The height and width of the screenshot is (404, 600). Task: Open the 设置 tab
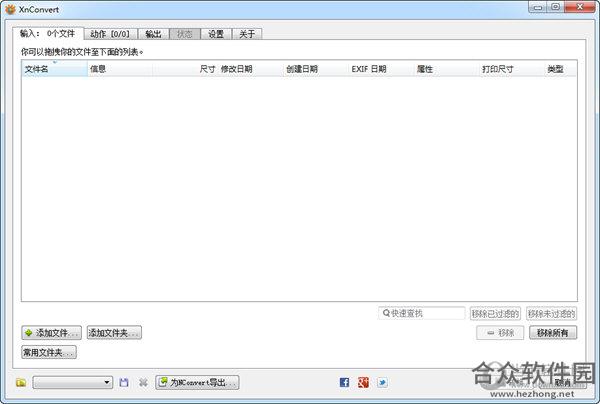216,34
